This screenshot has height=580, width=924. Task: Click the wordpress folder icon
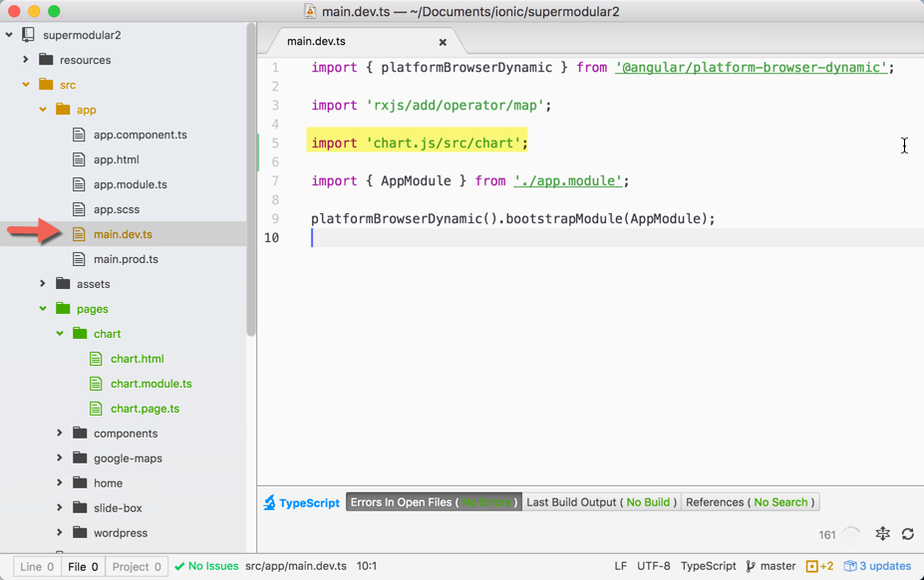[80, 532]
